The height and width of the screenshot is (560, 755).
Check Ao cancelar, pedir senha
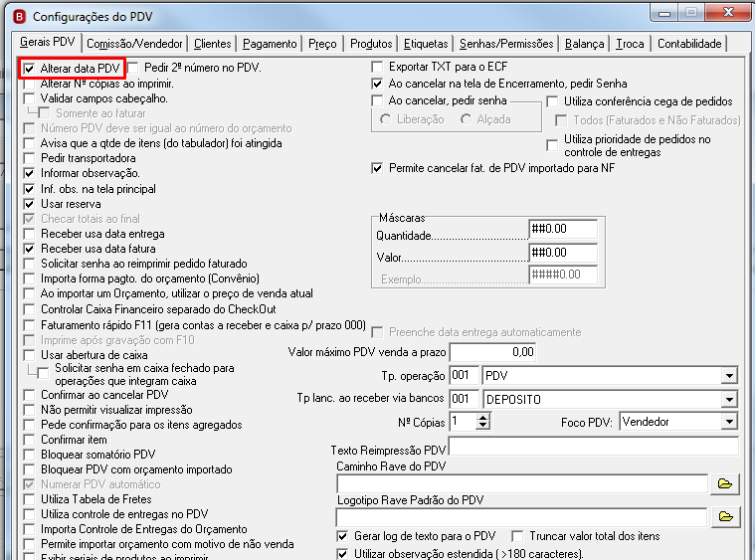pyautogui.click(x=377, y=100)
